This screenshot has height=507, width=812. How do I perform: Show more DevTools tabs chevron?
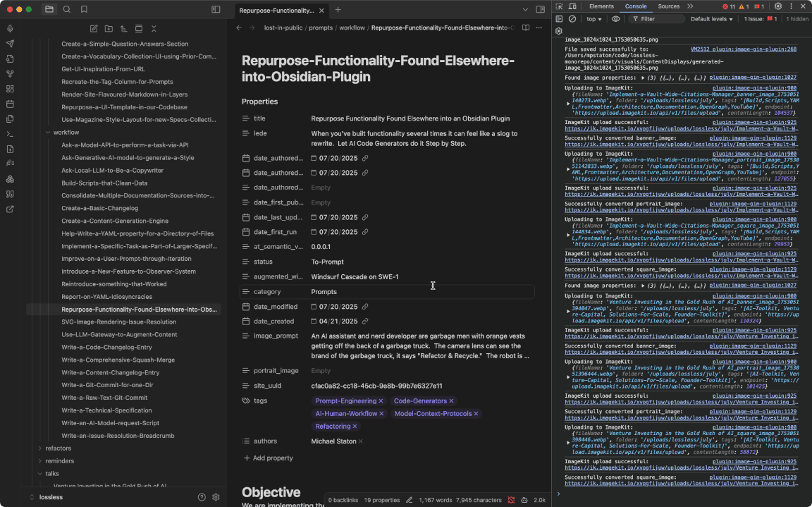690,6
